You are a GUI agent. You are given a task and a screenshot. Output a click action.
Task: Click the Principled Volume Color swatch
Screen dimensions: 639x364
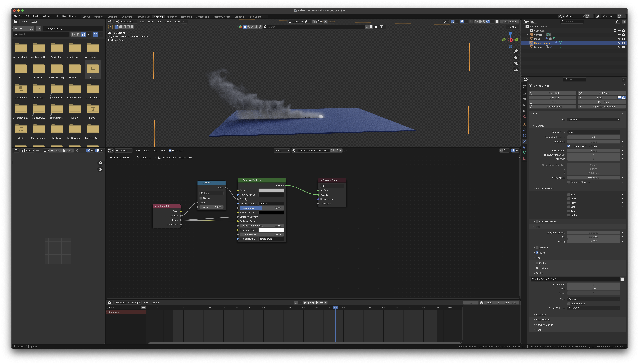coord(271,190)
